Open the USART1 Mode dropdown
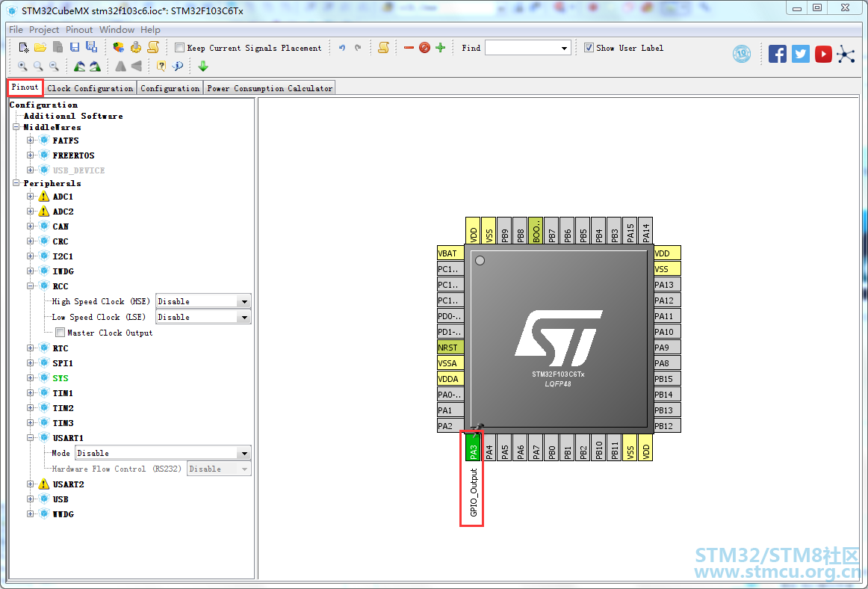Viewport: 868px width, 589px height. 244,453
